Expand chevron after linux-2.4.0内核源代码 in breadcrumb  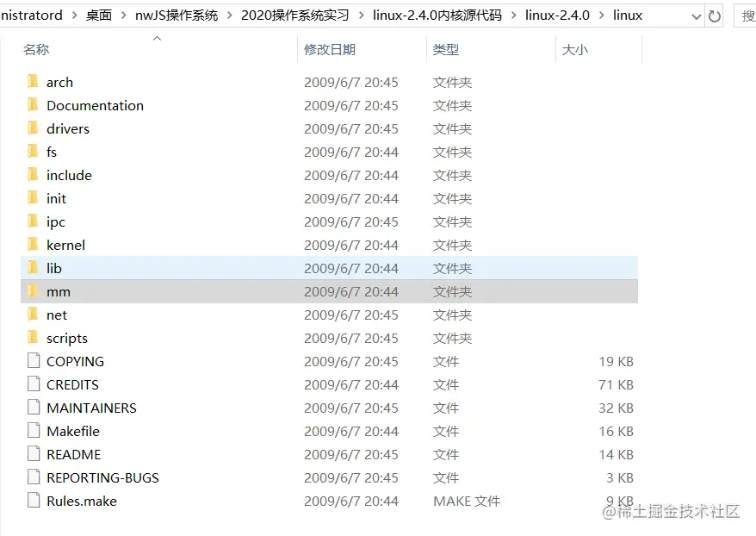(x=513, y=16)
